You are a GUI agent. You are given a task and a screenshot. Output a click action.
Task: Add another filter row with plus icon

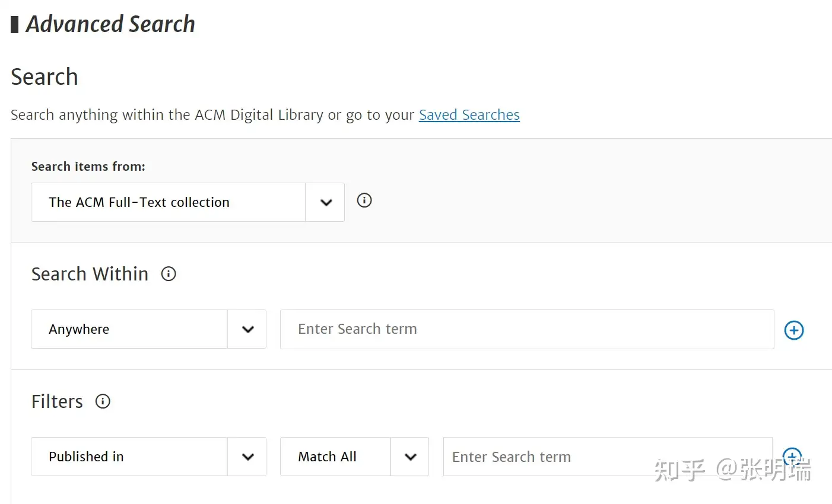coord(792,456)
